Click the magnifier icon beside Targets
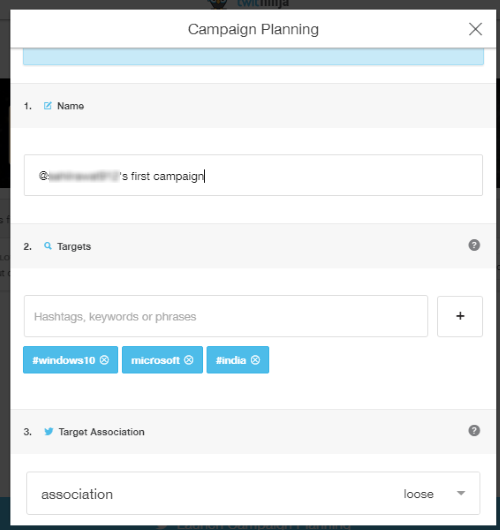This screenshot has height=530, width=500. 48,246
